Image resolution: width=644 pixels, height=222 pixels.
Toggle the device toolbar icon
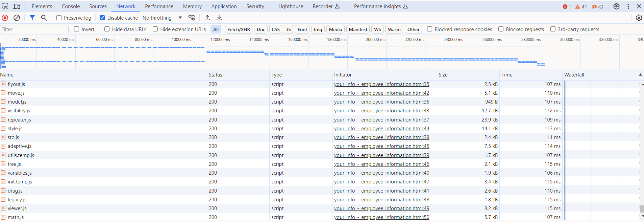(17, 6)
